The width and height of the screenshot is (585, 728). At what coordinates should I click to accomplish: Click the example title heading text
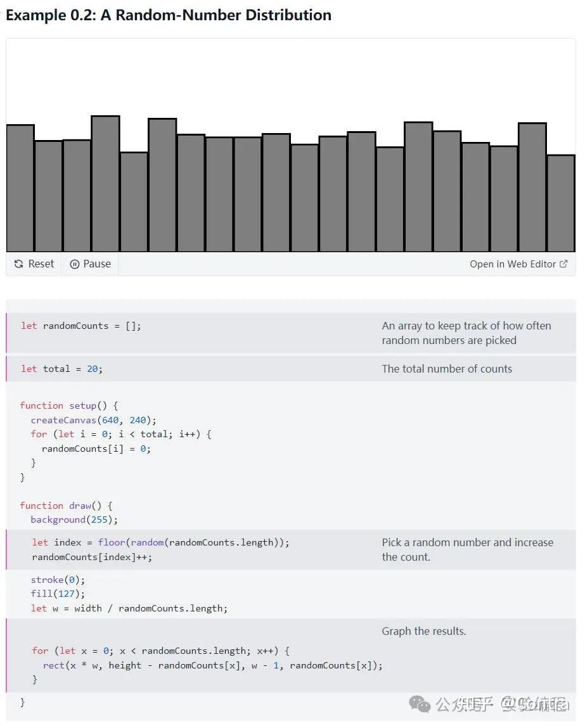(169, 15)
